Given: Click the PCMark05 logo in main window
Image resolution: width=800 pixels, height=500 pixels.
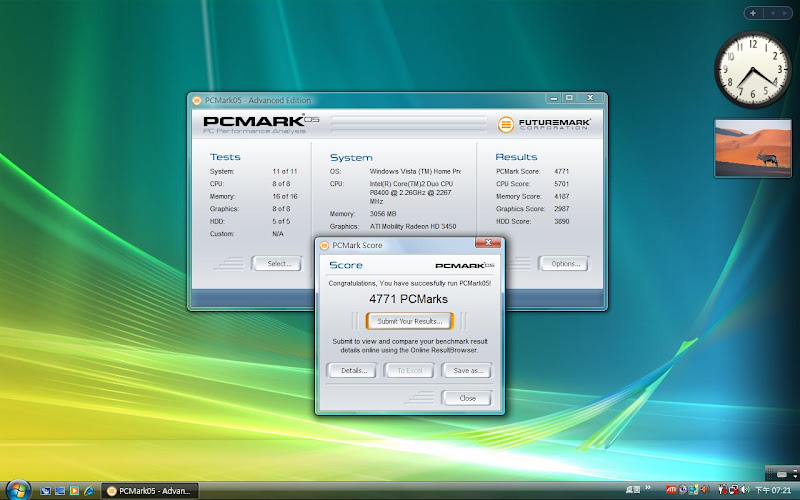Looking at the screenshot, I should pyautogui.click(x=261, y=124).
